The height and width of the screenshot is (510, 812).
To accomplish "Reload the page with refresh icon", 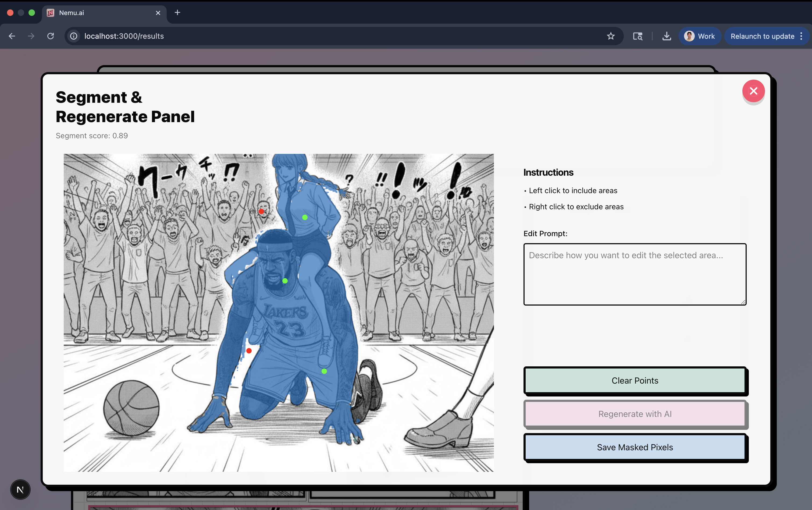I will pos(51,36).
